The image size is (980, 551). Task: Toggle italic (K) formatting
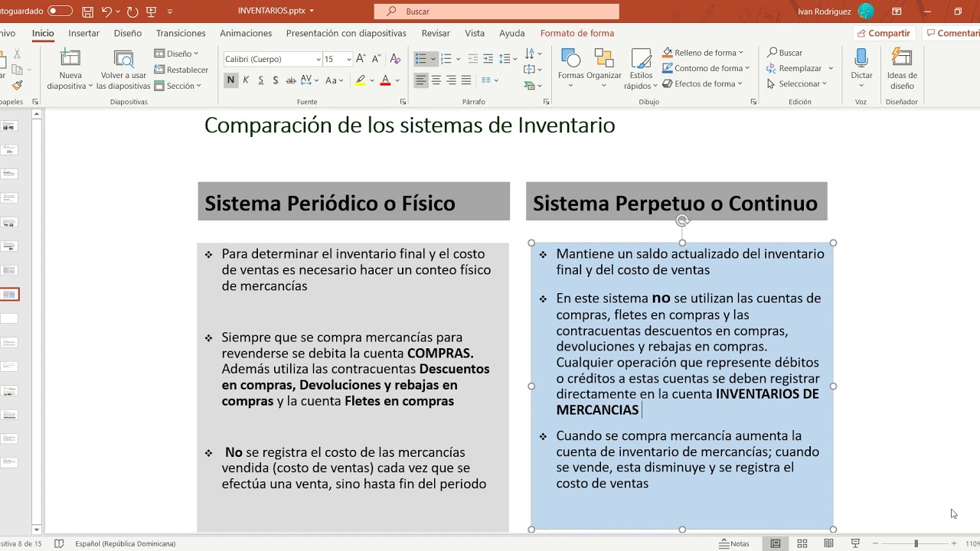click(x=246, y=80)
